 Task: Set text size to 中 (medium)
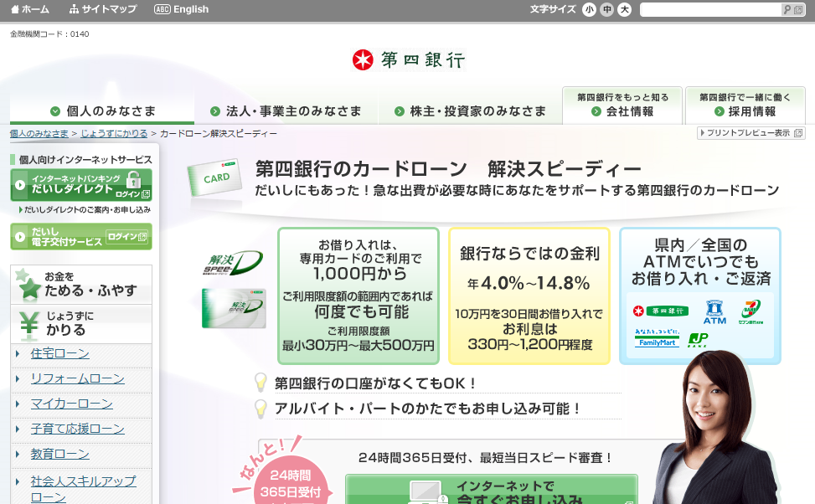(x=606, y=9)
